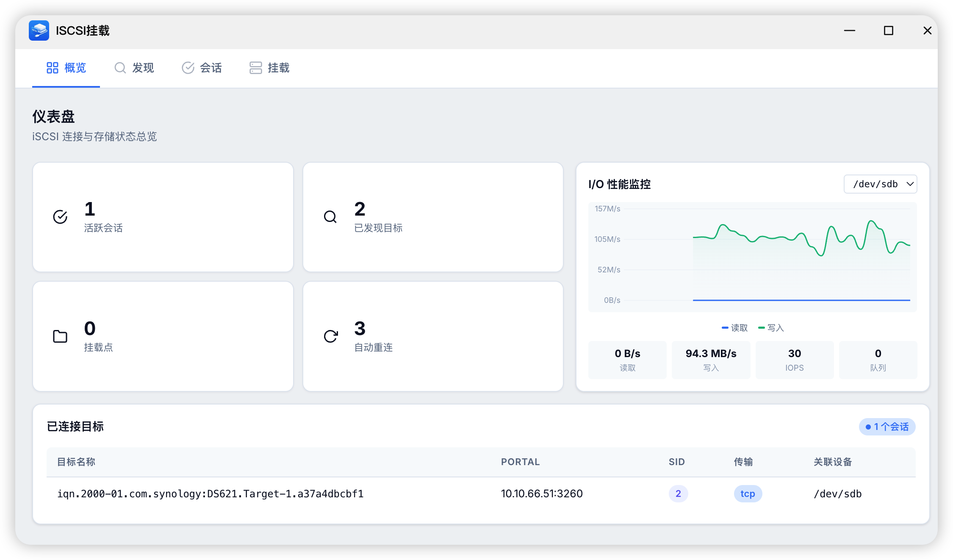This screenshot has height=560, width=953.
Task: Toggle the 写入 legend entry
Action: (x=771, y=328)
